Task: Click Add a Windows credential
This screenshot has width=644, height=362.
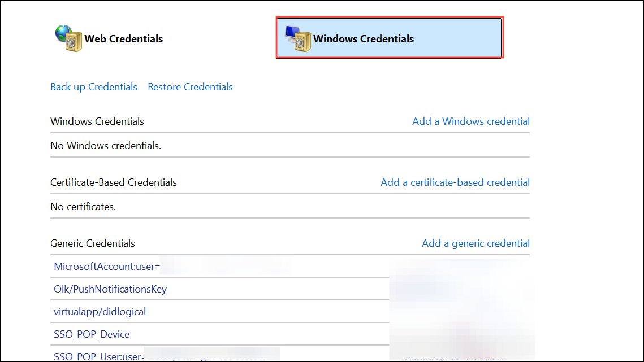Action: pos(470,121)
